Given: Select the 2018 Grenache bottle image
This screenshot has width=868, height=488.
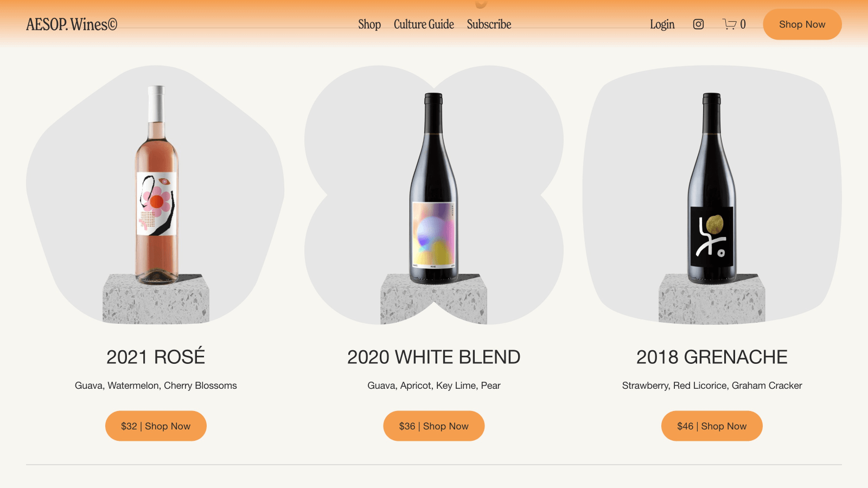Looking at the screenshot, I should click(x=711, y=189).
